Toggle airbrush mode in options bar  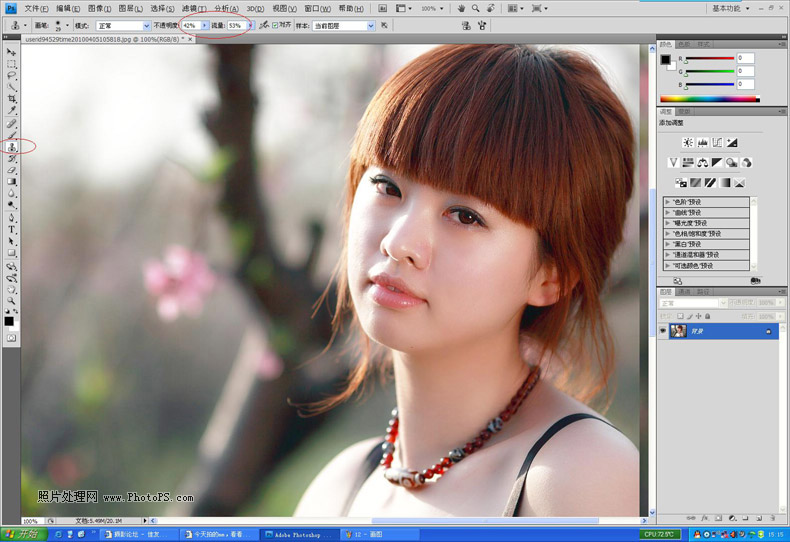(264, 25)
